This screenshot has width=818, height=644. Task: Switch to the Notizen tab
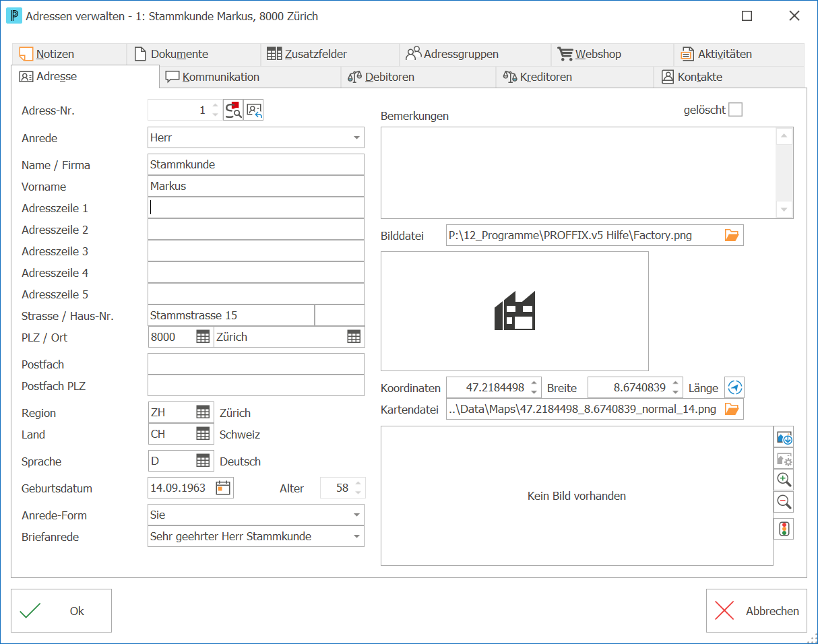click(x=69, y=55)
